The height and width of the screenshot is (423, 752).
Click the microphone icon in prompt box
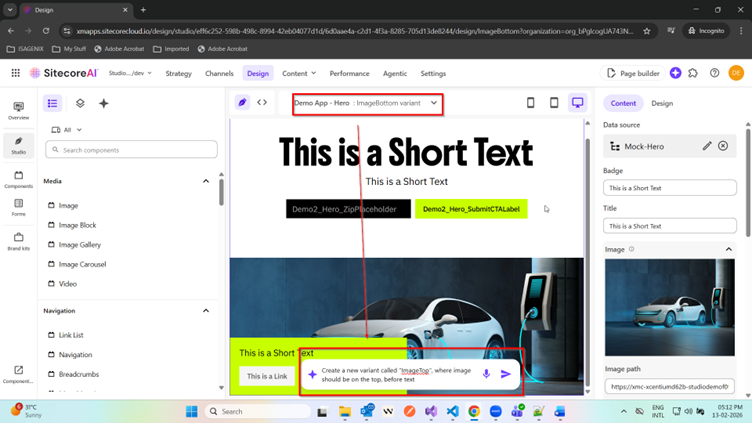pos(486,374)
